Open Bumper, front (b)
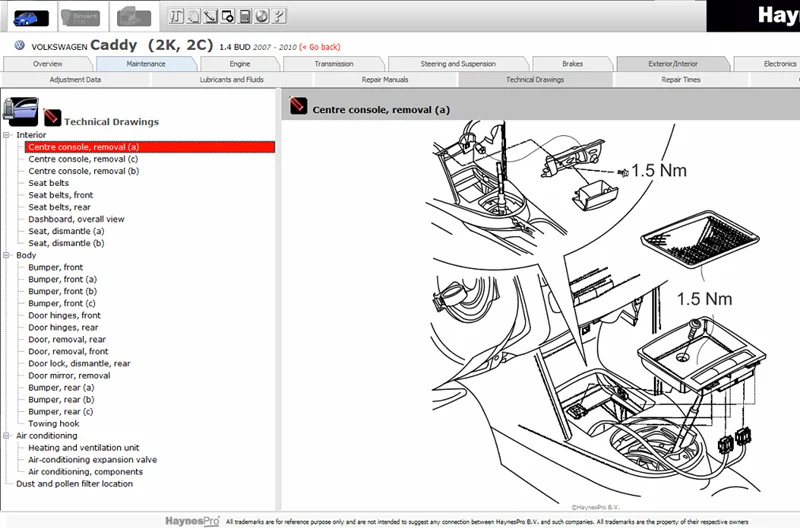Viewport: 800px width, 528px height. click(62, 291)
